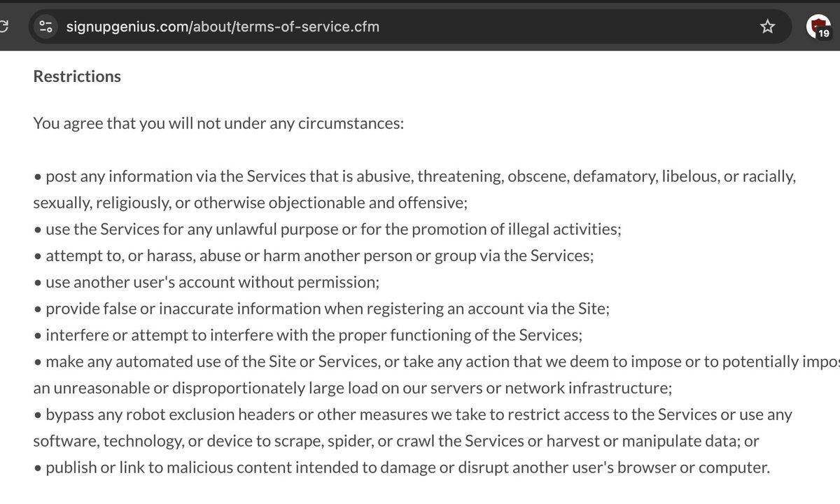Click the line "use another user's account without permission"

(x=206, y=282)
